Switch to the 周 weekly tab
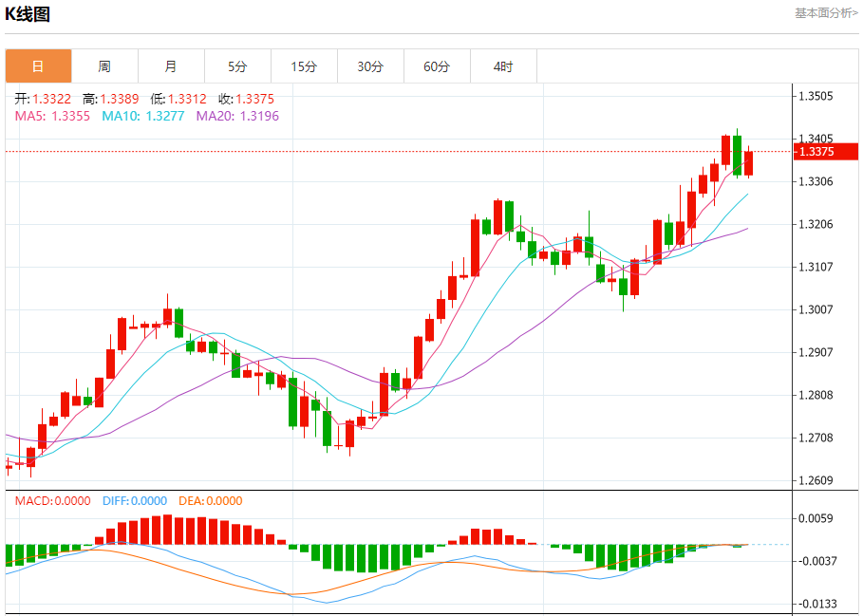This screenshot has width=863, height=616. point(104,66)
